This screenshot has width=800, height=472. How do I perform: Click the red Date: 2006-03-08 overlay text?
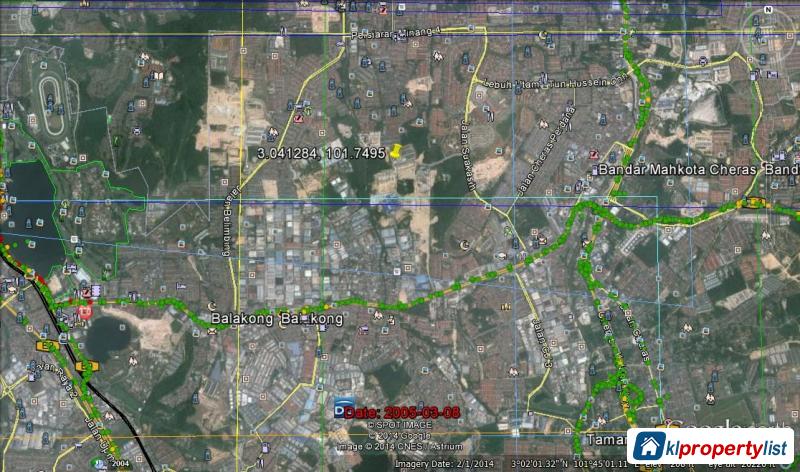click(x=403, y=412)
